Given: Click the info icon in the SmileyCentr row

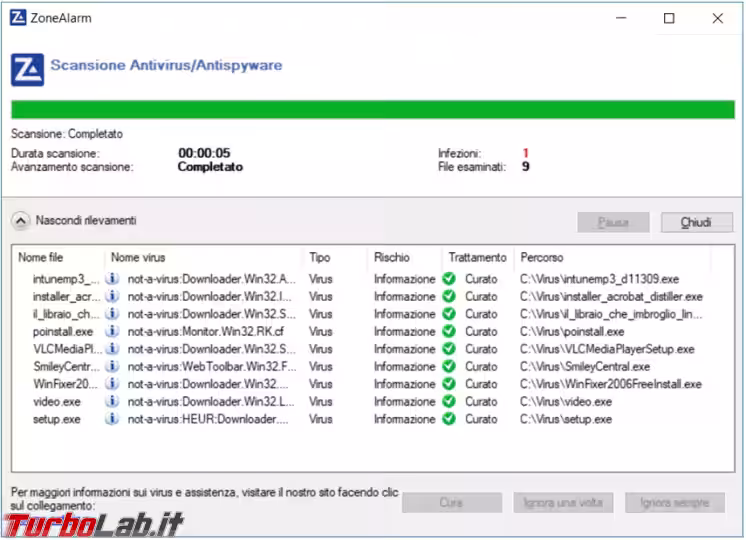Looking at the screenshot, I should click(112, 366).
